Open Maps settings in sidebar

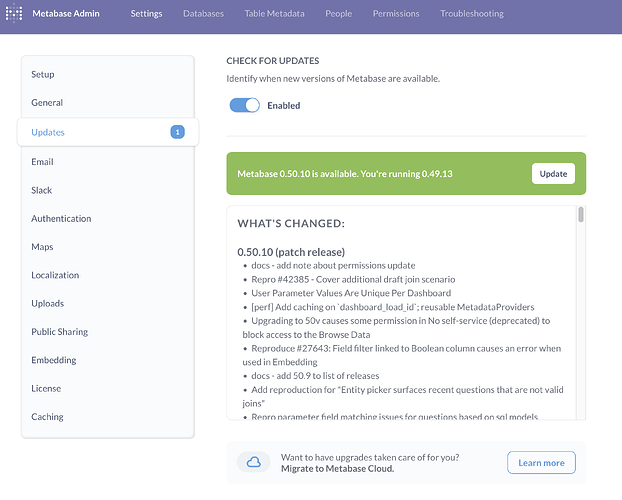(108, 247)
